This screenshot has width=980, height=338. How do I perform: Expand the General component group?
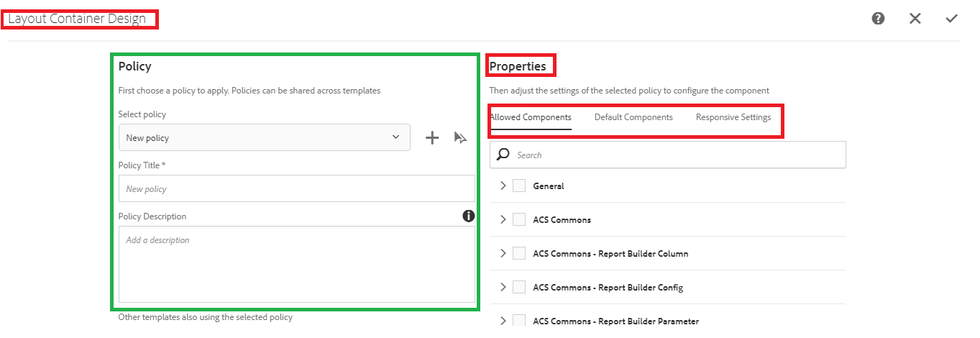coord(503,186)
